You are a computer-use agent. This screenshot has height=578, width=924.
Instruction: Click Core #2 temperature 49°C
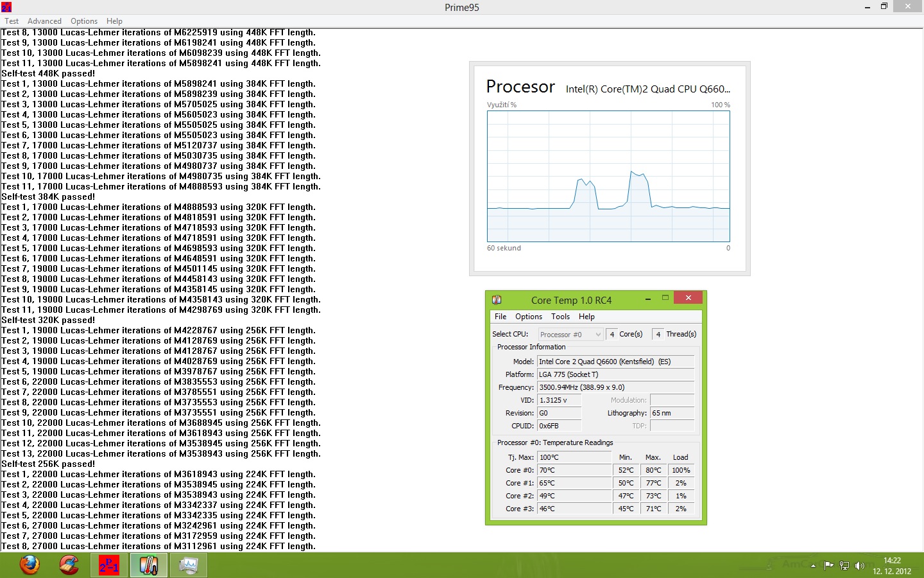[574, 496]
